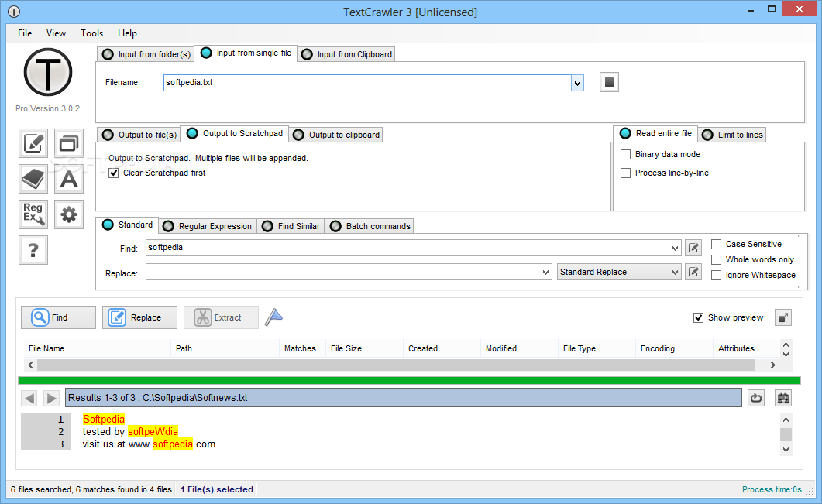The height and width of the screenshot is (504, 822).
Task: Click the Find button
Action: (x=58, y=317)
